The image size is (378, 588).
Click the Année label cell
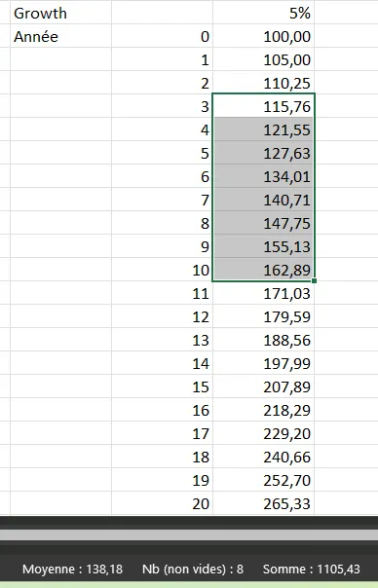(60, 36)
